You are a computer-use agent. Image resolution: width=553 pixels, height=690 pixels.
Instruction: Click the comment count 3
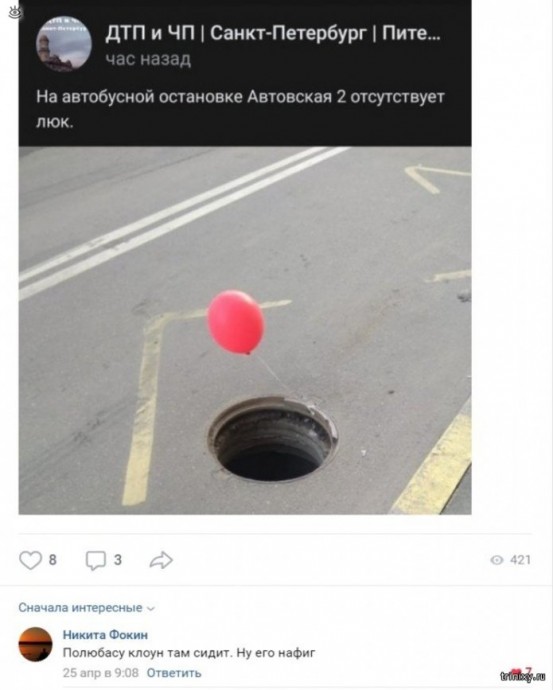point(117,560)
